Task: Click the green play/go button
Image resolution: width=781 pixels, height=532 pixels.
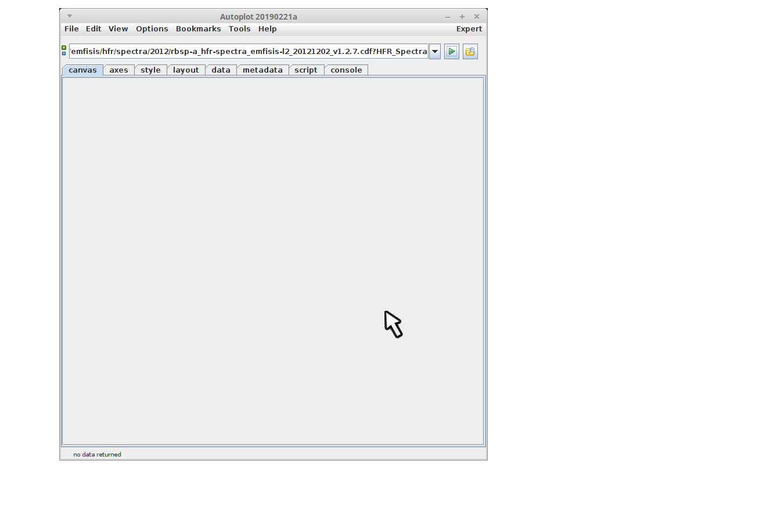Action: pos(451,51)
